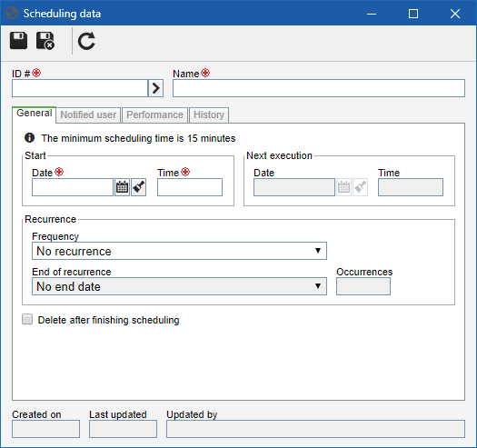
Task: Focus the Name input field
Action: tap(319, 88)
